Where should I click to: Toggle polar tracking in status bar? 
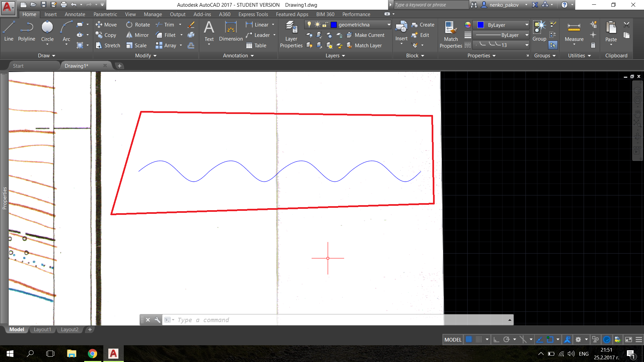point(506,340)
